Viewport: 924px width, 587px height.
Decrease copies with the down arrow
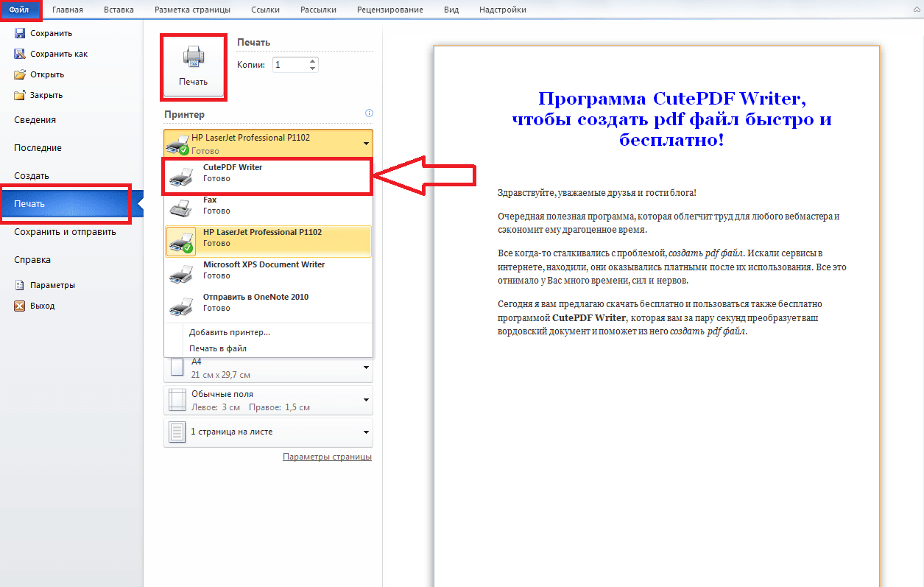coord(313,68)
